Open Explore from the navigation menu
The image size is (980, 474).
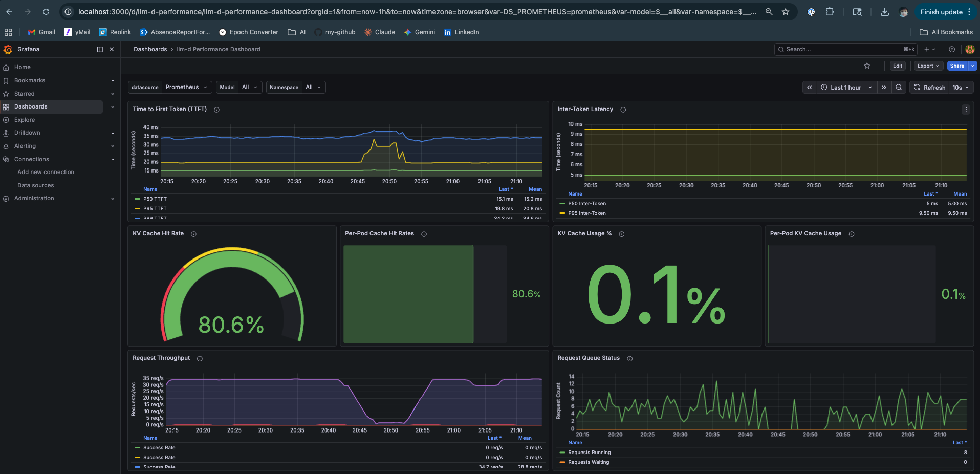tap(24, 119)
